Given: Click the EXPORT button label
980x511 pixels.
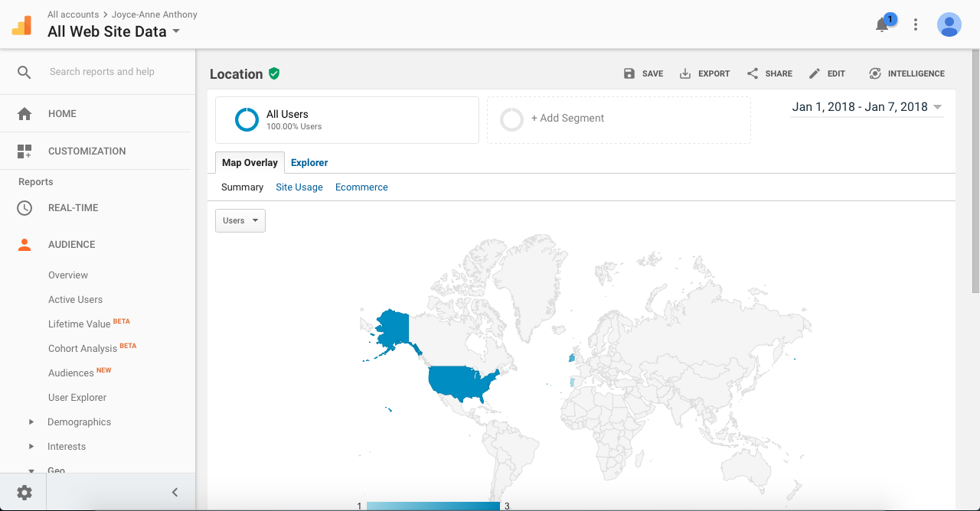Looking at the screenshot, I should click(x=714, y=73).
